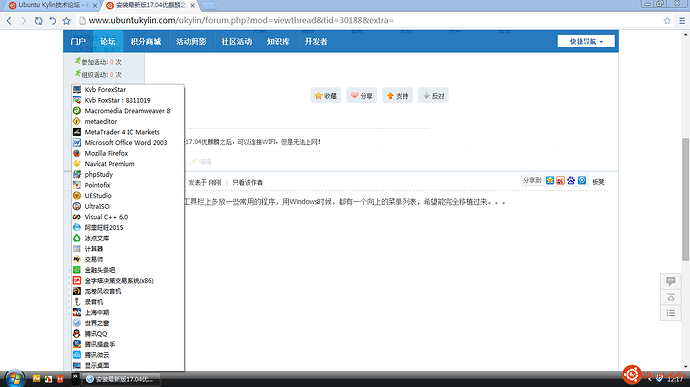Open the browser main menu

coord(682,21)
